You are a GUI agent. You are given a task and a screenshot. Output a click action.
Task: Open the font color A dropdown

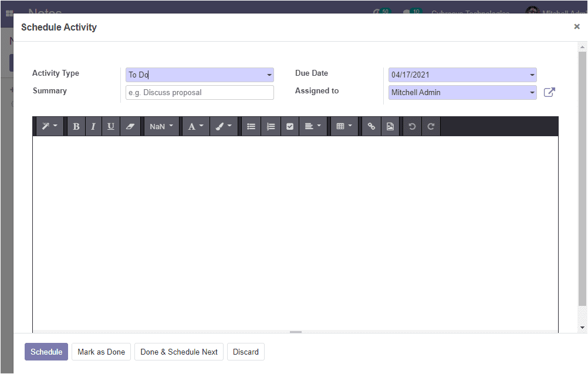coord(195,126)
